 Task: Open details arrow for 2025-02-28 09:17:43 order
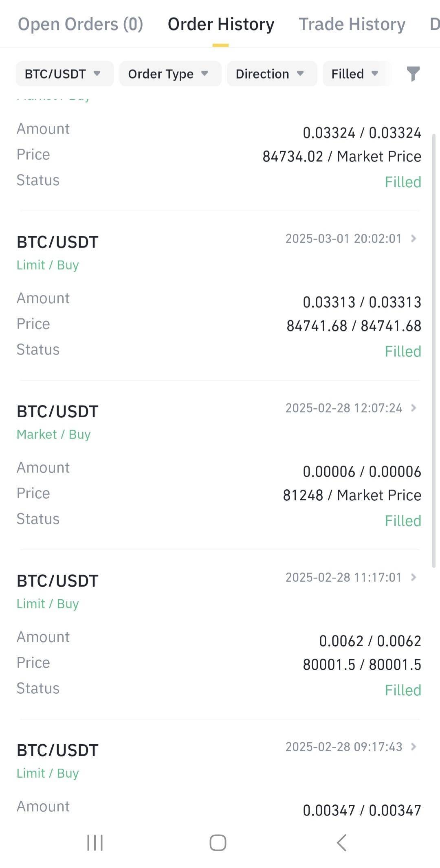(414, 747)
